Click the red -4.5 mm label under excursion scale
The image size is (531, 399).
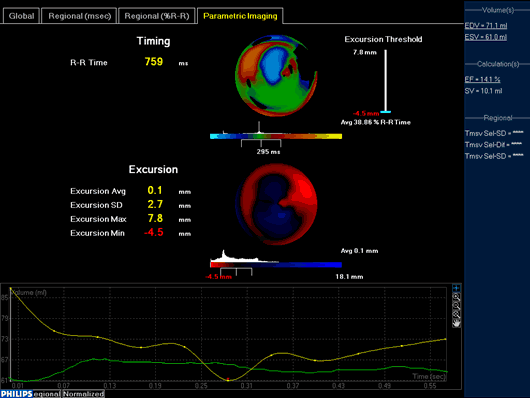coord(219,277)
